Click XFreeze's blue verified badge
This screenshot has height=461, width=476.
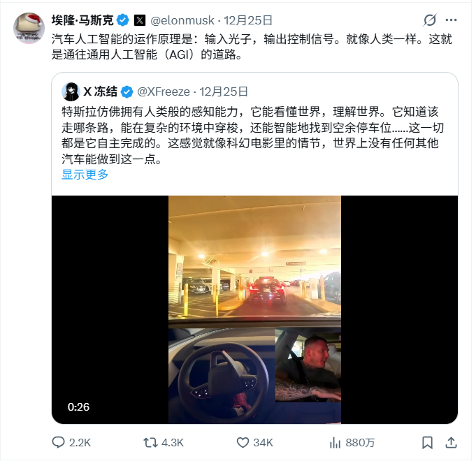point(127,92)
